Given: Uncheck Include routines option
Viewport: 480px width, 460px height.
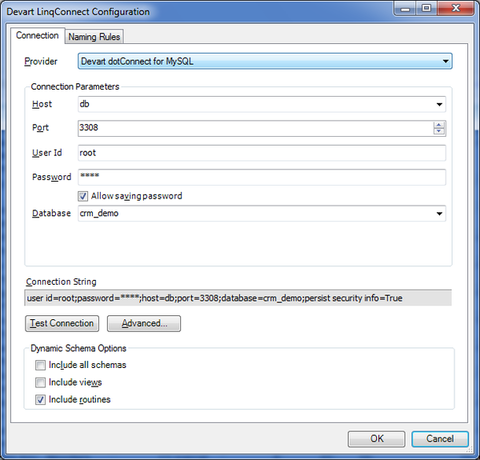Looking at the screenshot, I should coord(40,400).
